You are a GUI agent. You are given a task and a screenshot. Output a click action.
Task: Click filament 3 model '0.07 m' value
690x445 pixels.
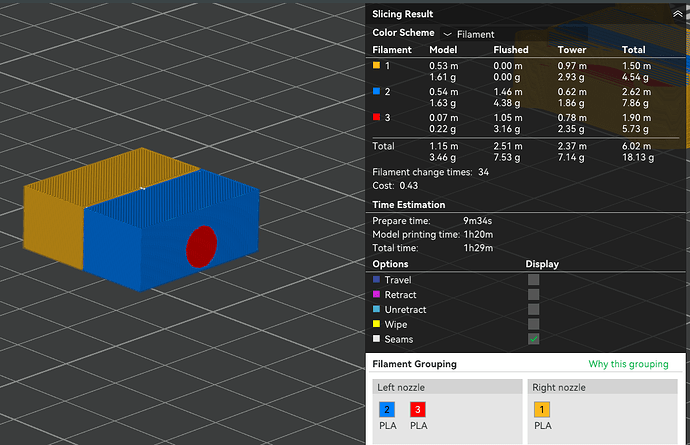pos(444,118)
